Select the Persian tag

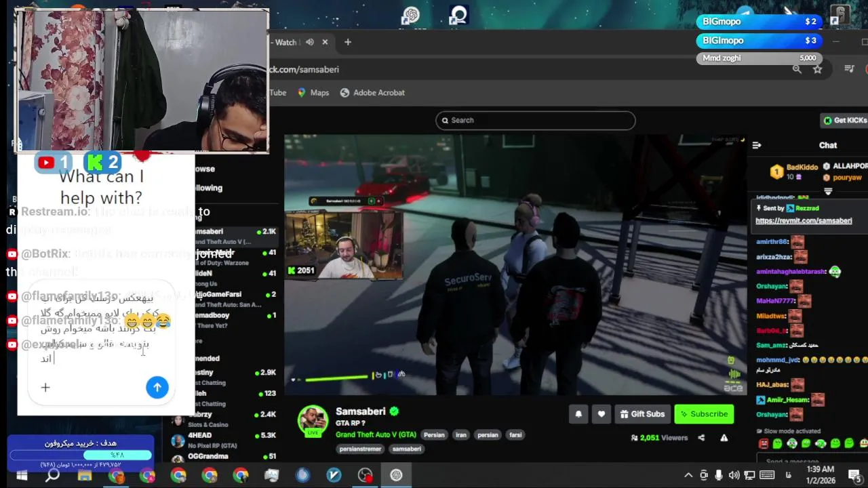pos(434,435)
